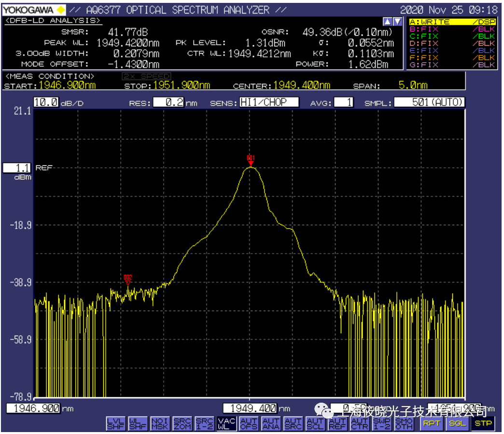The image size is (504, 434).
Task: Click the SRC ZOM icon
Action: [182, 423]
